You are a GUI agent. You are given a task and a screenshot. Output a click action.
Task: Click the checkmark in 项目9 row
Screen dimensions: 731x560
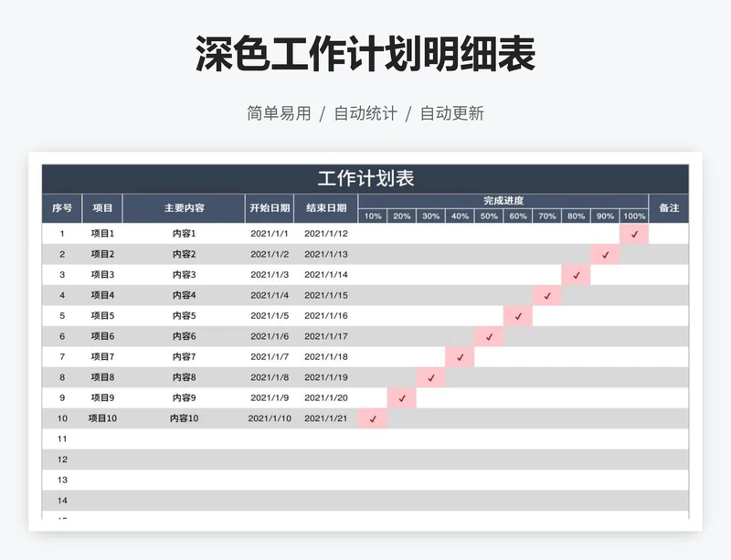402,398
